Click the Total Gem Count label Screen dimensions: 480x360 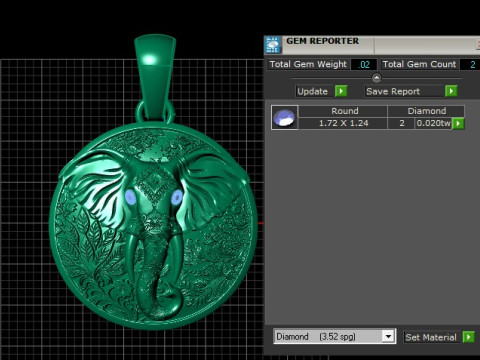(x=419, y=64)
